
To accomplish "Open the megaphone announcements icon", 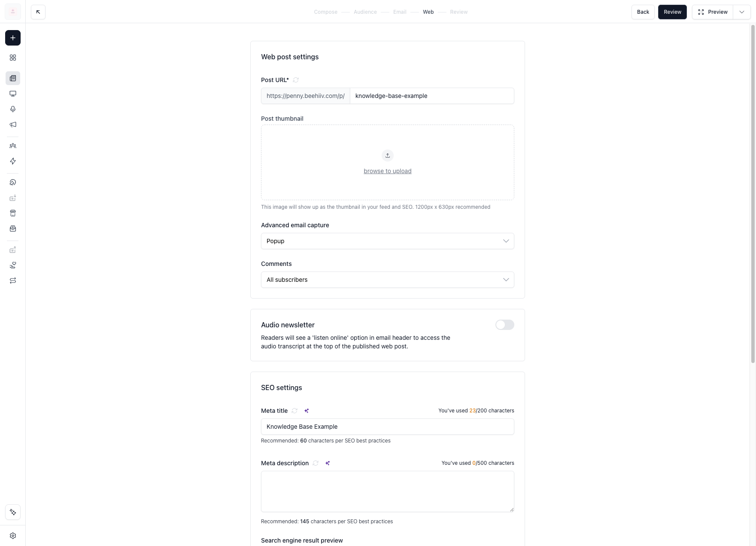I will [x=13, y=125].
